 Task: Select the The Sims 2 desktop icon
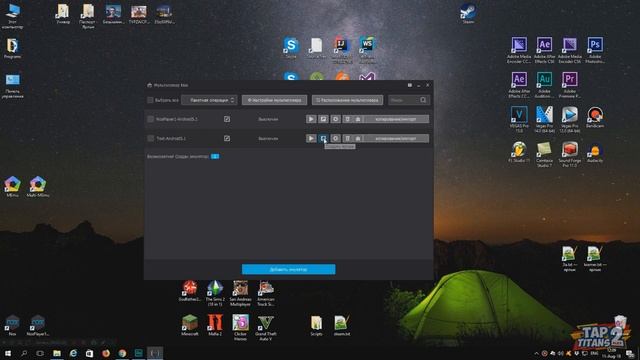pos(215,292)
